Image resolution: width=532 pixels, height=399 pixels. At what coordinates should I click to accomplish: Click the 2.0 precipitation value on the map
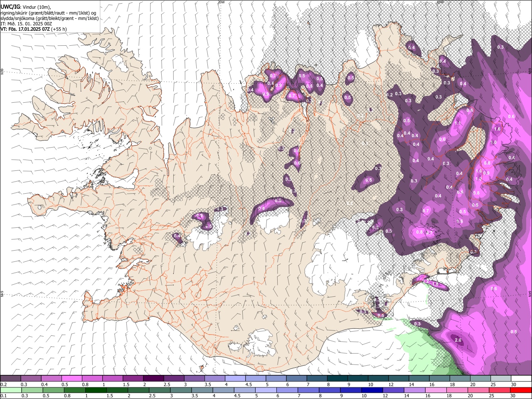click(x=458, y=340)
